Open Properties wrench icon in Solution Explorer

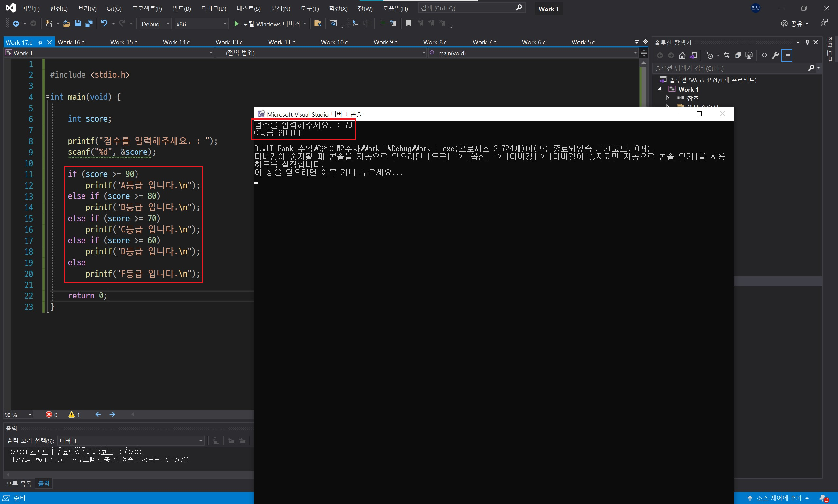click(x=775, y=55)
